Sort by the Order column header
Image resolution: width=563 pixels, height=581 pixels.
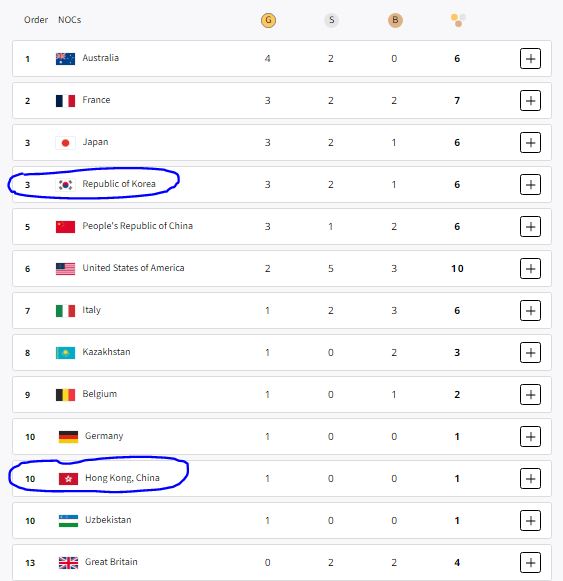click(x=36, y=20)
